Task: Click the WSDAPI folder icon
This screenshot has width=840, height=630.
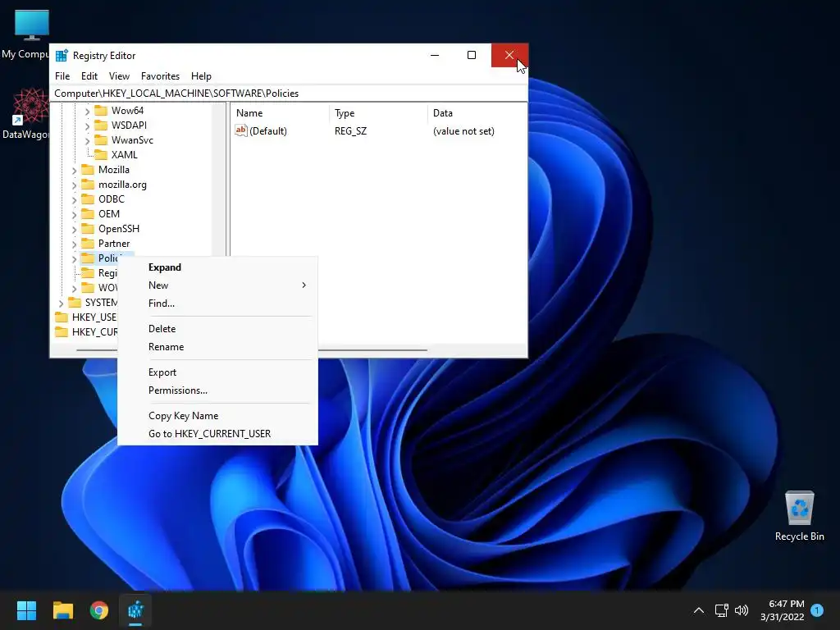Action: [x=101, y=125]
